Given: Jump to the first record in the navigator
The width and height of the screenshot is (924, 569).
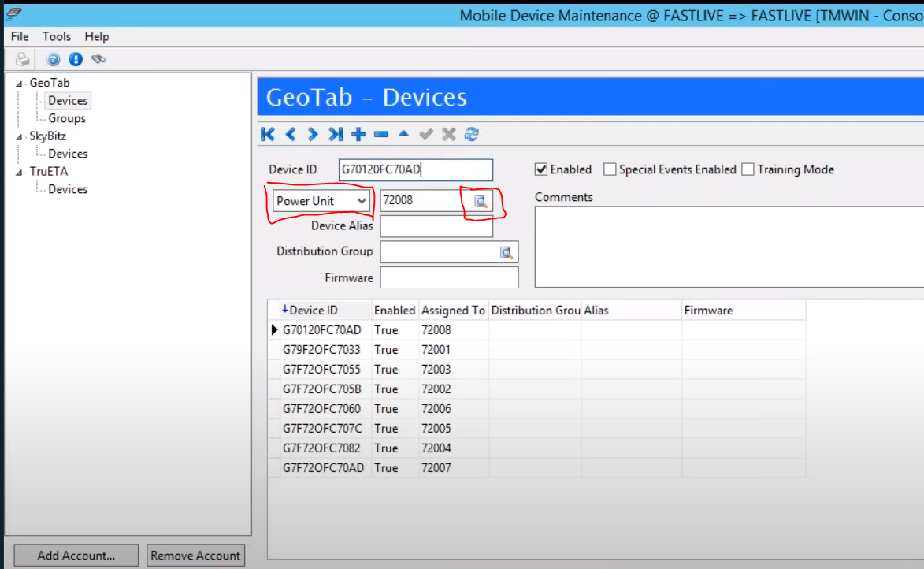Looking at the screenshot, I should [x=268, y=135].
